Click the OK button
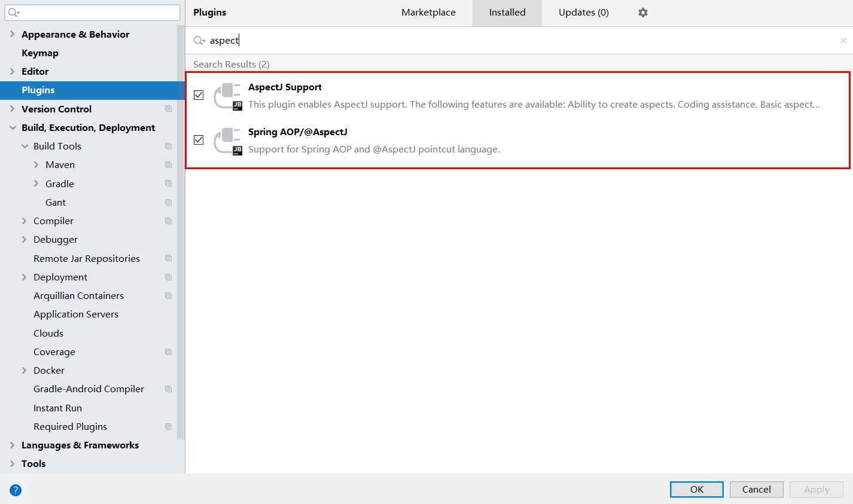This screenshot has height=504, width=853. [x=697, y=489]
